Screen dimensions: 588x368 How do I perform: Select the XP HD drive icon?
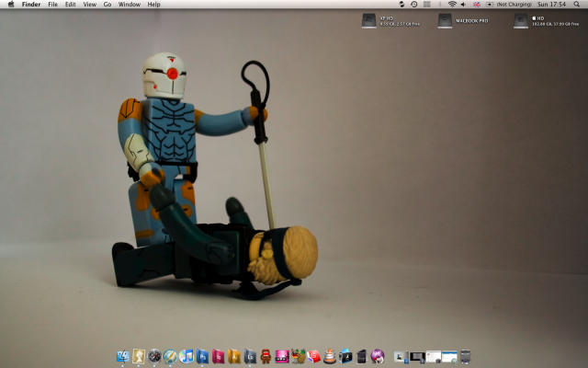point(369,20)
